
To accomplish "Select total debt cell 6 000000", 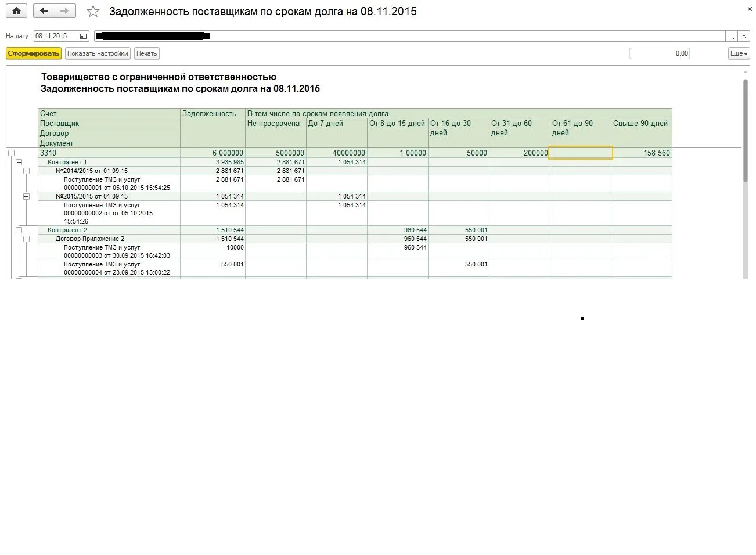I will [213, 153].
